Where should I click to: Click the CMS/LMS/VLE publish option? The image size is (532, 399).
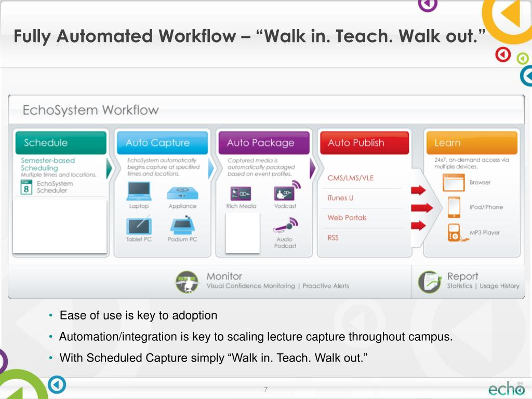[351, 178]
